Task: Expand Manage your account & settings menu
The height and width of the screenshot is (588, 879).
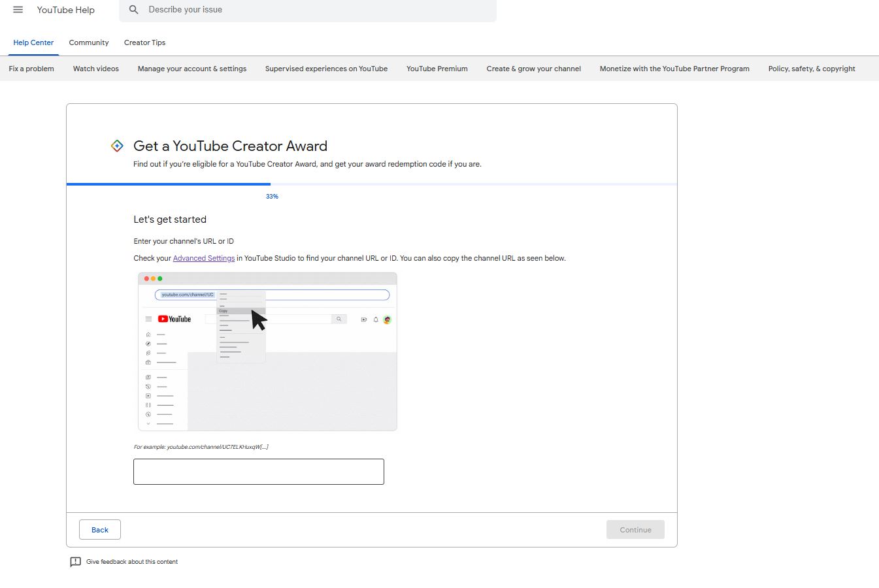Action: point(192,69)
